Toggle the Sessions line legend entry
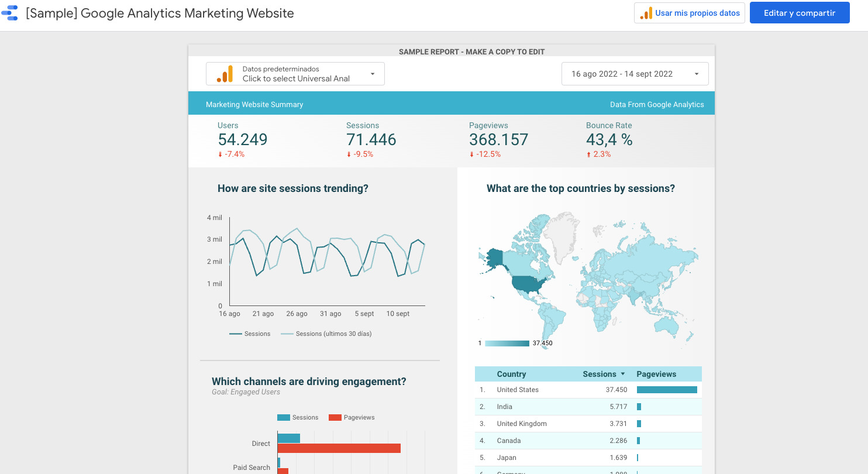Image resolution: width=868 pixels, height=474 pixels. pyautogui.click(x=250, y=334)
